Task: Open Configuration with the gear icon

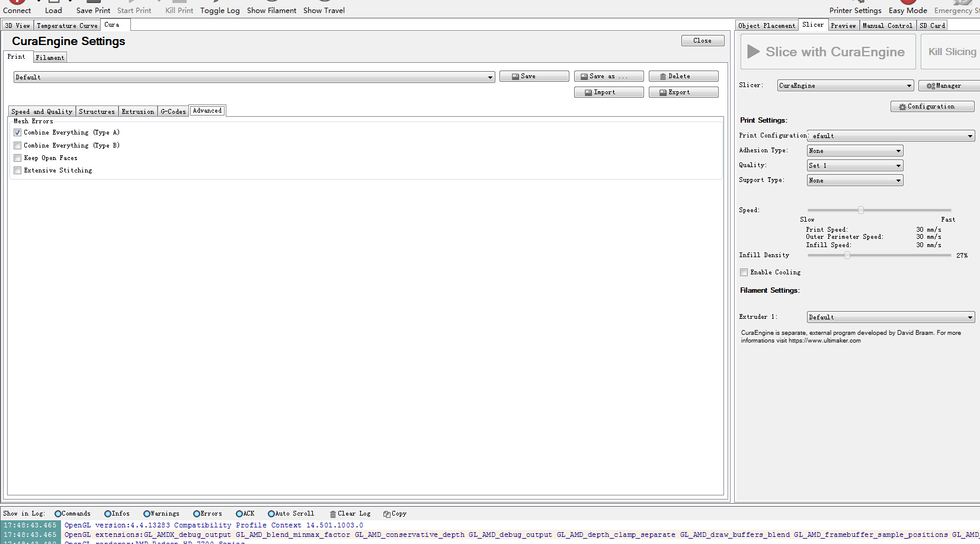Action: [932, 107]
